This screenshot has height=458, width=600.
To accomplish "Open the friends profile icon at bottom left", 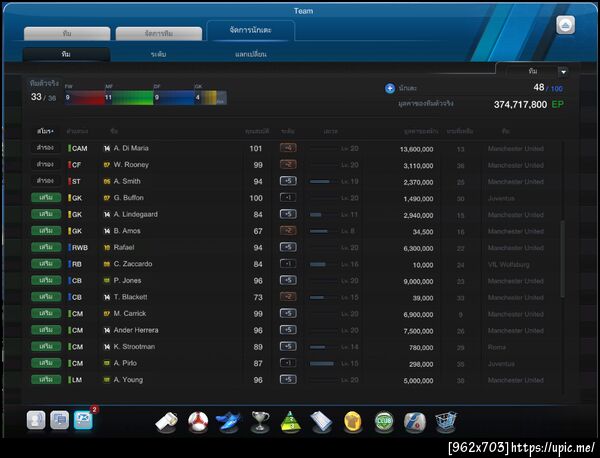I will [36, 420].
